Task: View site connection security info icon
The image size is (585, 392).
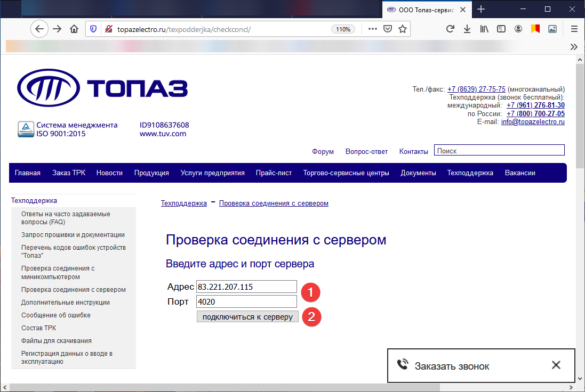Action: click(109, 29)
